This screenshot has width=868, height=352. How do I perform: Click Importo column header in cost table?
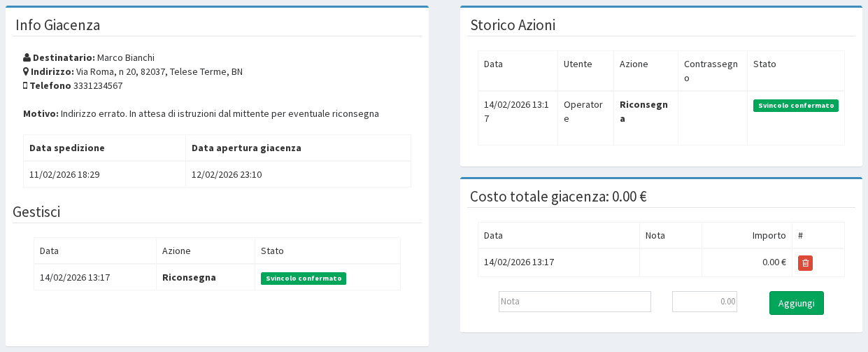[x=769, y=235]
